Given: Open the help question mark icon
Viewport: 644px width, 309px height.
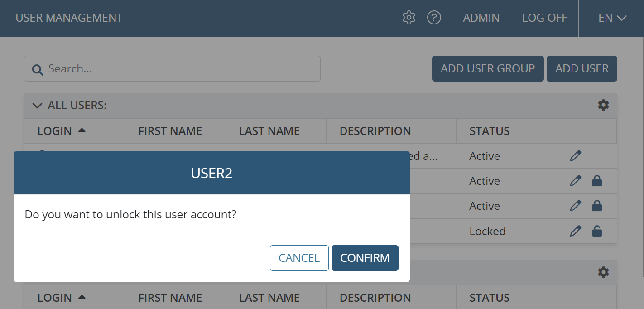Looking at the screenshot, I should [x=434, y=18].
